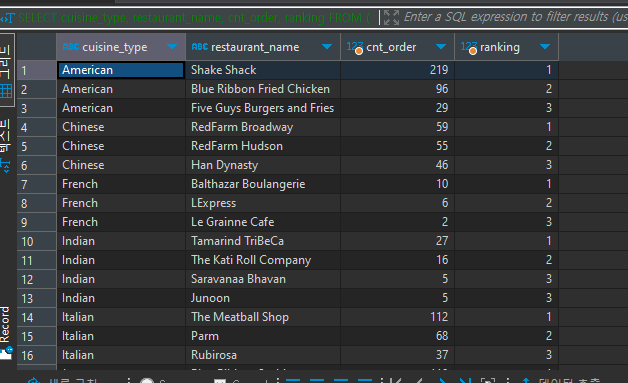Click the cnt_order value 96
The width and height of the screenshot is (628, 383).
tap(397, 89)
